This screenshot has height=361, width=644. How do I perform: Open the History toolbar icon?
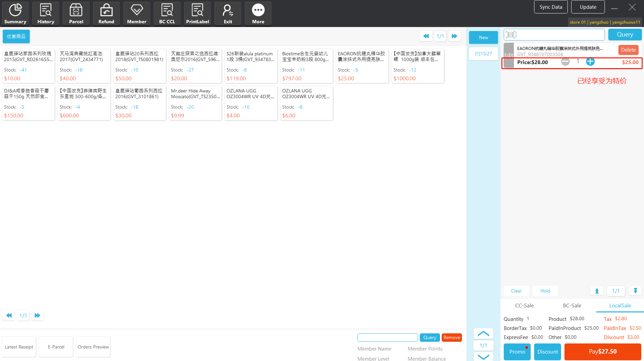pyautogui.click(x=46, y=13)
